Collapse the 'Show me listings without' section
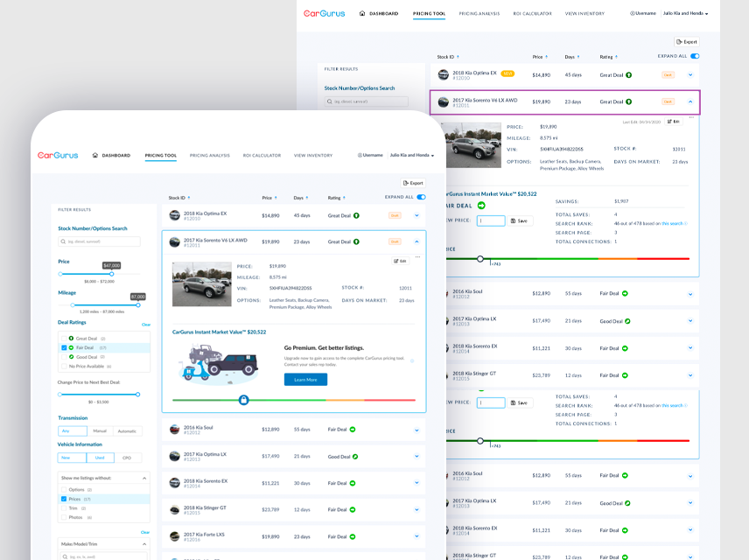Screen dimensions: 749x560 (x=144, y=479)
